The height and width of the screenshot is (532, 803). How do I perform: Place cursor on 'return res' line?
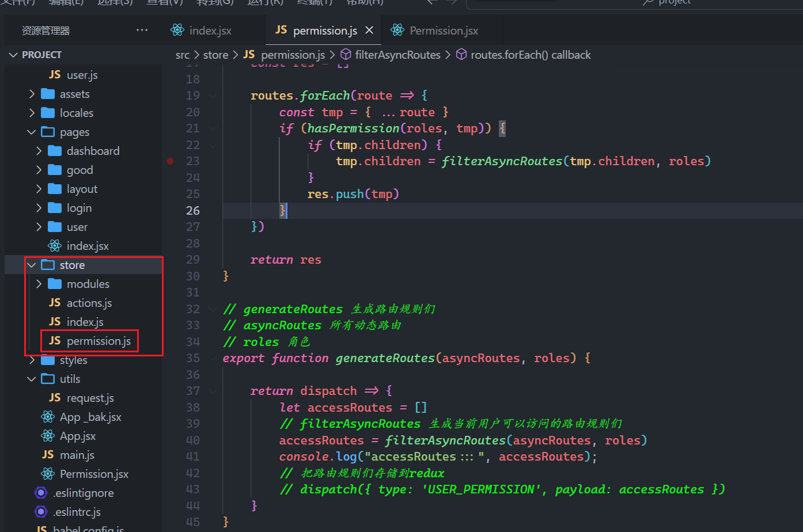tap(286, 260)
